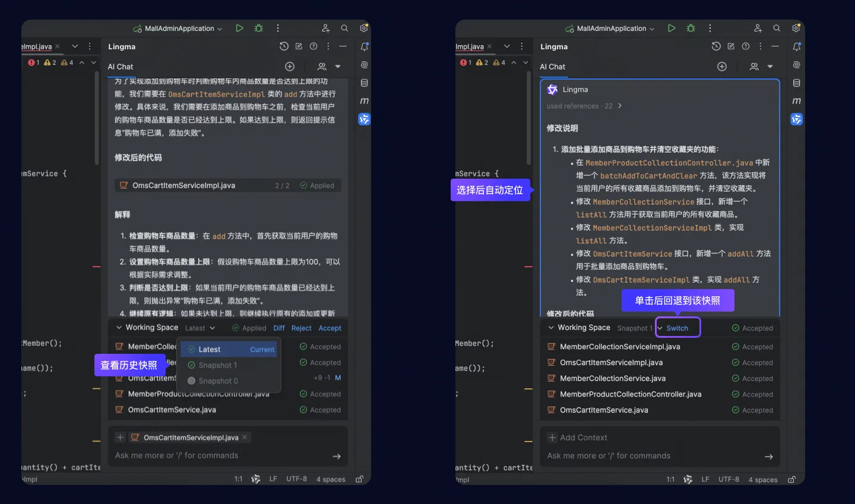Screen dimensions: 855x504
Task: Send the message arrow in right chat input
Action: click(x=769, y=457)
